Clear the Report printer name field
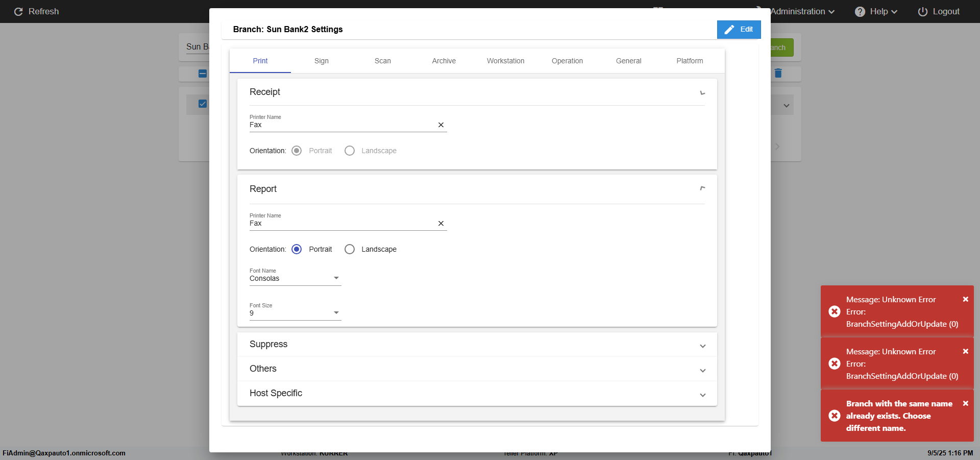Image resolution: width=980 pixels, height=460 pixels. 441,224
